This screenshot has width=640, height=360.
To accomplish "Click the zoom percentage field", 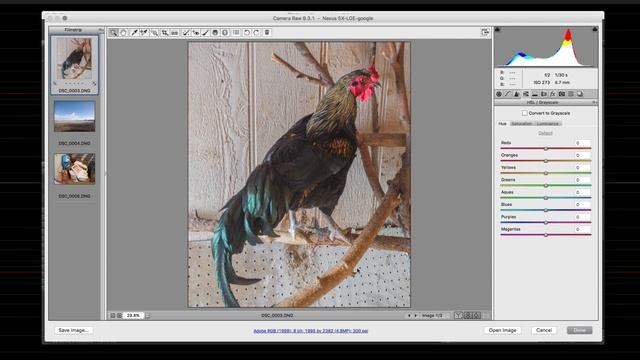I will pos(133,316).
